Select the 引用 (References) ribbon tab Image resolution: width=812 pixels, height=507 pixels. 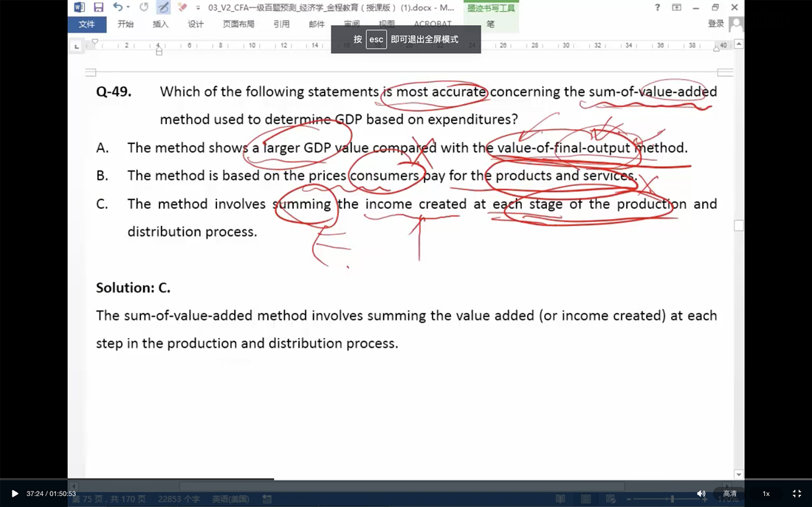[x=282, y=24]
